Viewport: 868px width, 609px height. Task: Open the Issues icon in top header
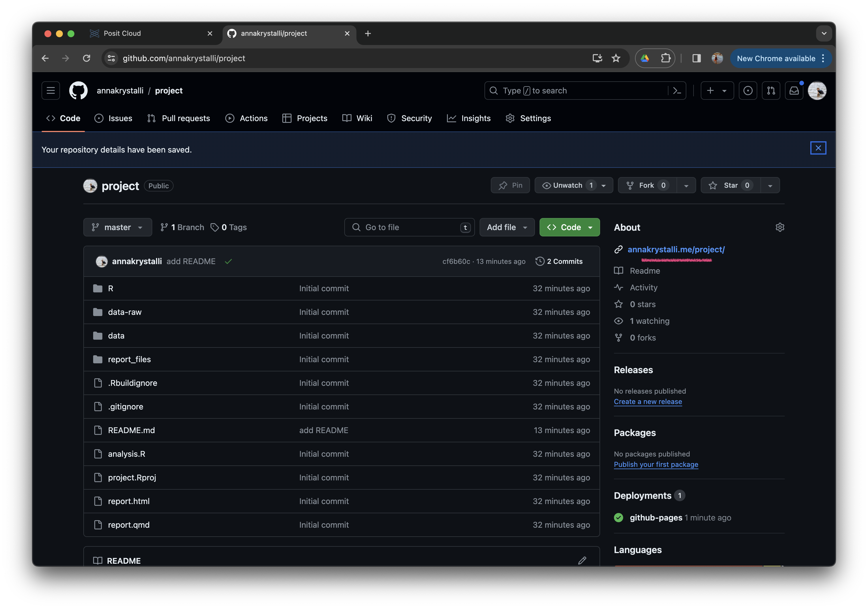[x=748, y=91]
